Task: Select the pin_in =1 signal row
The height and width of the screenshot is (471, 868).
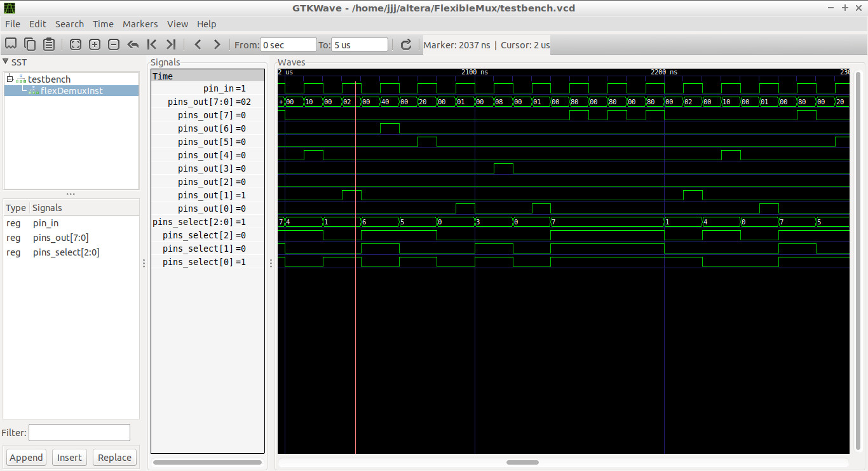Action: (208, 88)
